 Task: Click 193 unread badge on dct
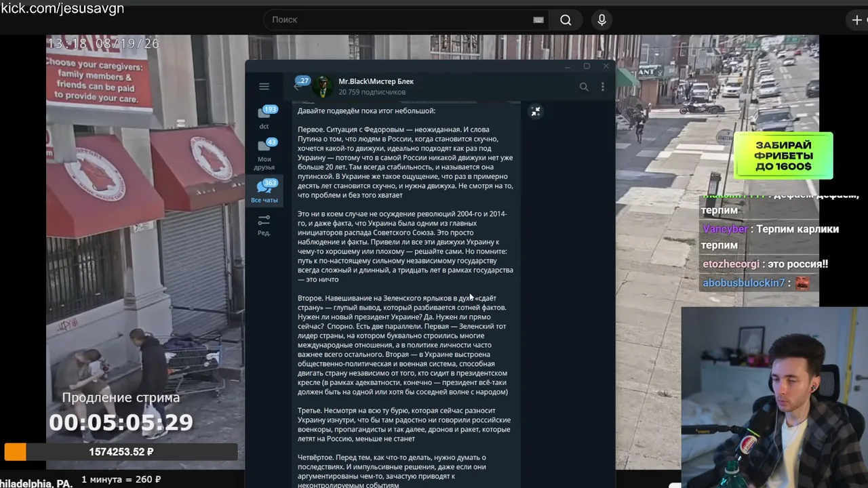pos(270,109)
